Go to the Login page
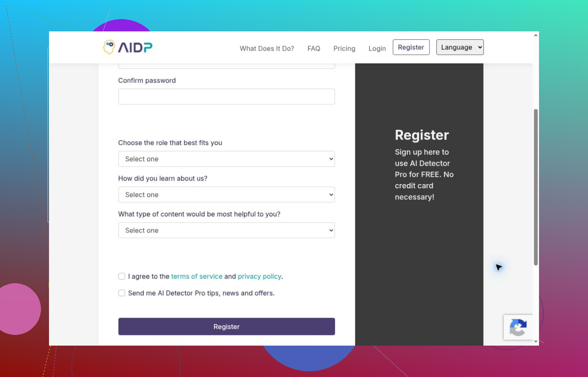The width and height of the screenshot is (588, 377). click(x=377, y=49)
